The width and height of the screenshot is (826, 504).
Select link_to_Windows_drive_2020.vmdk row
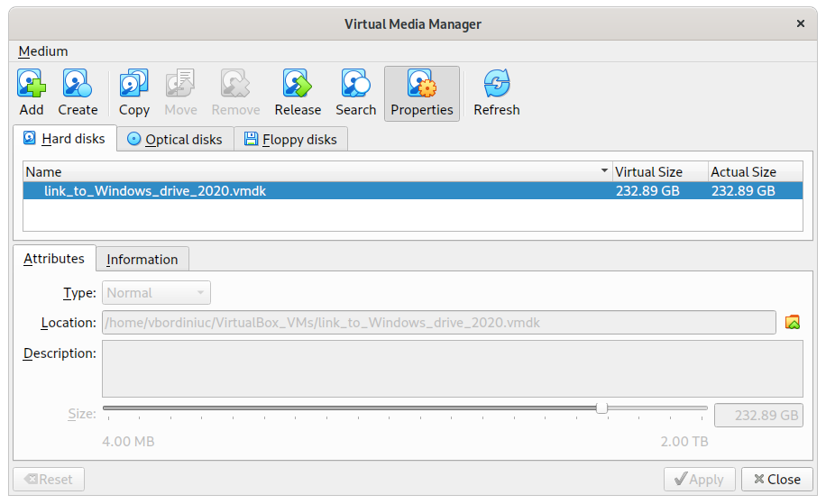[412, 190]
